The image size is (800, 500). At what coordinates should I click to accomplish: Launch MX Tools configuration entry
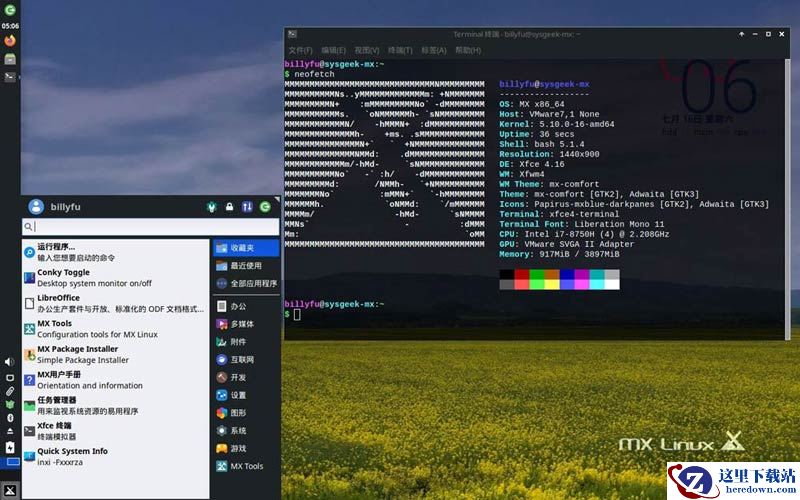click(116, 329)
